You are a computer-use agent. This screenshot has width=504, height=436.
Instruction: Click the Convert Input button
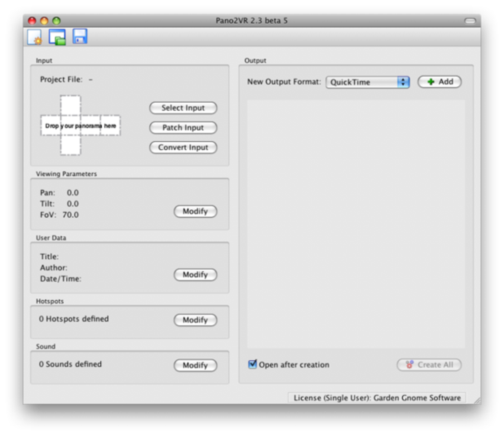pyautogui.click(x=183, y=148)
